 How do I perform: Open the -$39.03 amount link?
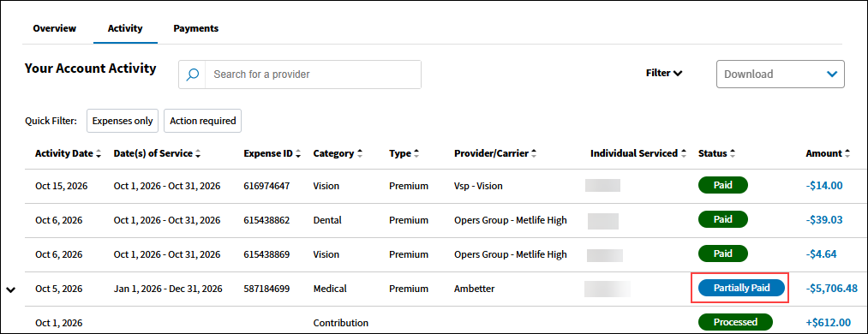824,219
